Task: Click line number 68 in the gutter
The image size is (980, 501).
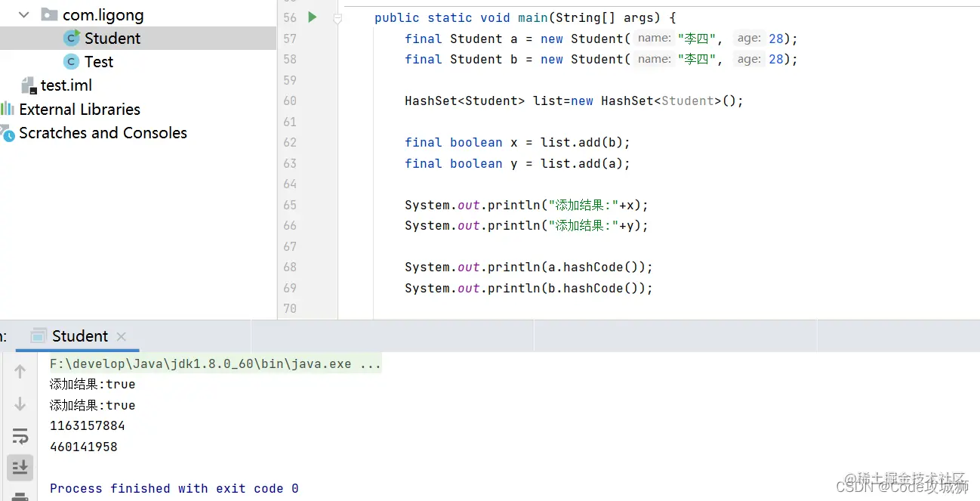Action: click(x=290, y=267)
